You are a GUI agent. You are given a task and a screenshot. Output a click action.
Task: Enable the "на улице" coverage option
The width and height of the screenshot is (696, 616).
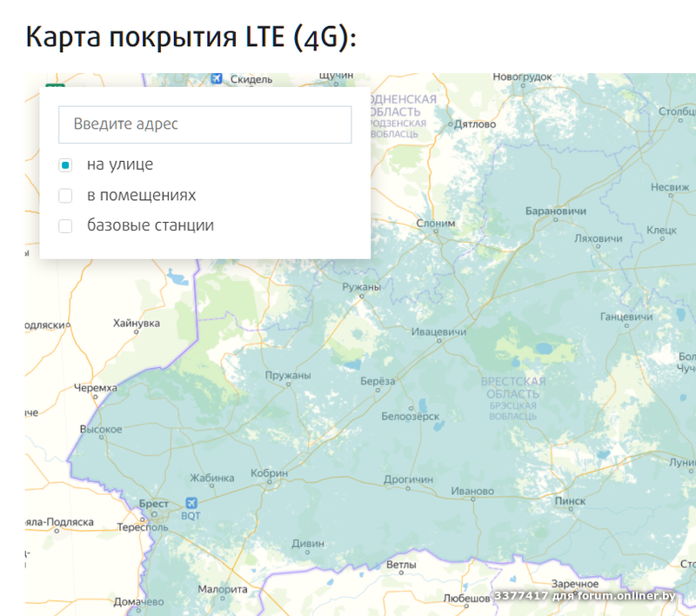[65, 164]
